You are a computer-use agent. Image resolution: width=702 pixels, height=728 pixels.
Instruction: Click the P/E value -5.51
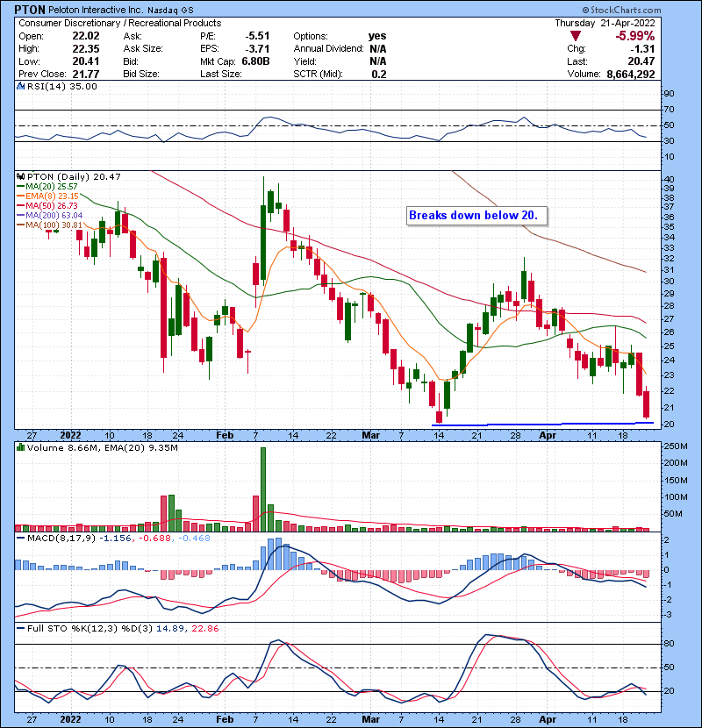click(x=257, y=36)
